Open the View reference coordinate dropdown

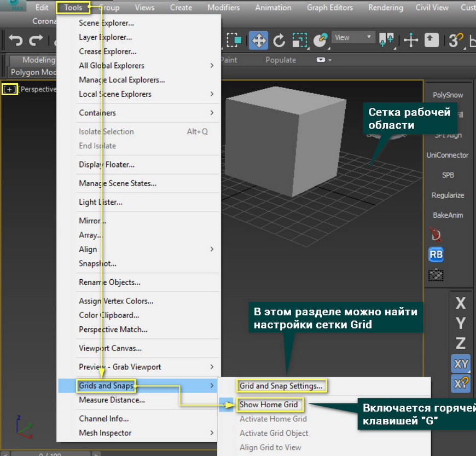pyautogui.click(x=353, y=38)
